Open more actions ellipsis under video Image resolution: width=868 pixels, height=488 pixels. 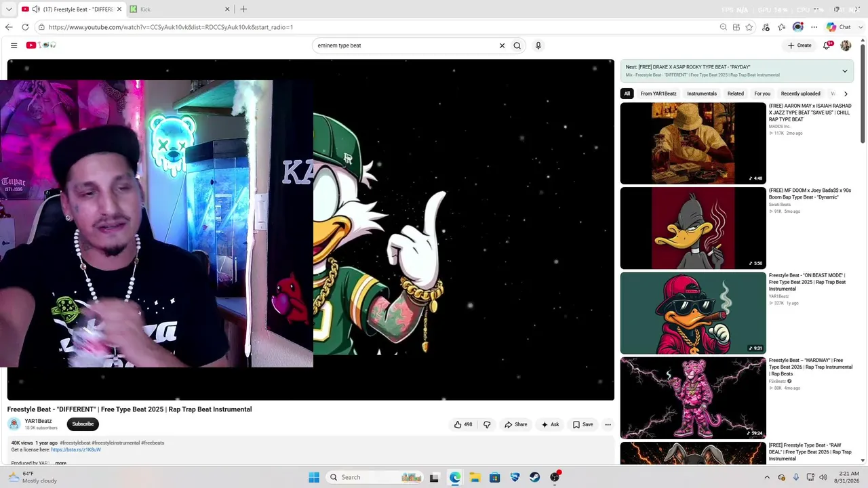608,425
